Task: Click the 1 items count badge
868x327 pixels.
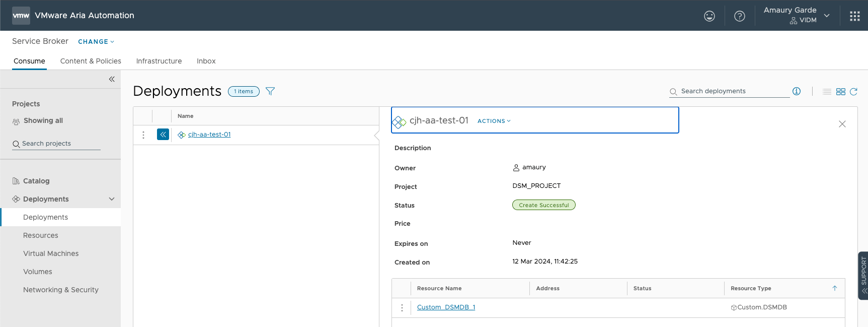Action: click(244, 91)
